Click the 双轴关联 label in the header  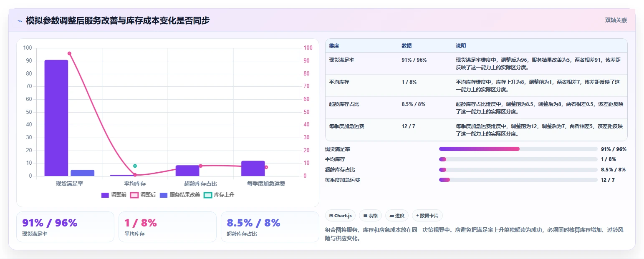tap(616, 20)
